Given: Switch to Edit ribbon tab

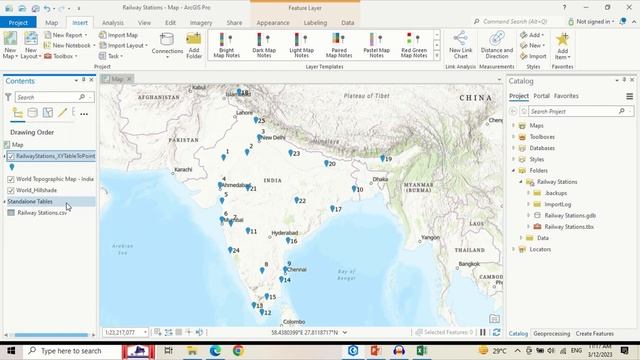Looking at the screenshot, I should pos(170,23).
